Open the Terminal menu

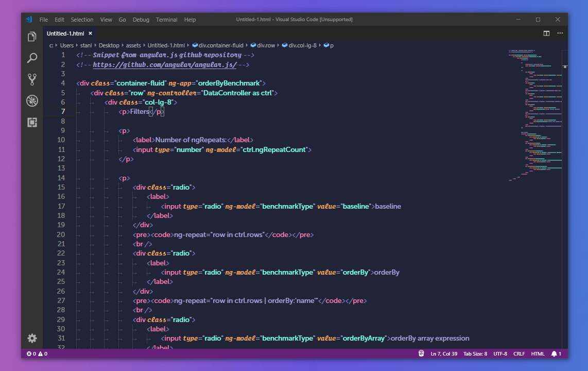tap(166, 20)
